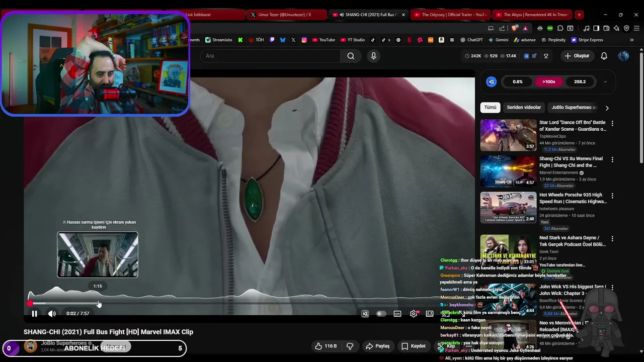This screenshot has height=362, width=644.
Task: Expand the vidIQ stats panel chevron
Action: click(605, 81)
